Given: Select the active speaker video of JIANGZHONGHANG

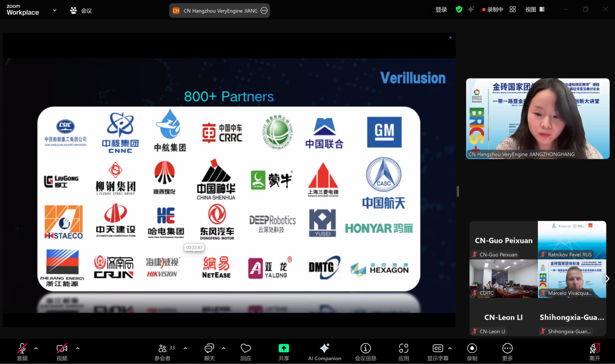Looking at the screenshot, I should pos(538,118).
